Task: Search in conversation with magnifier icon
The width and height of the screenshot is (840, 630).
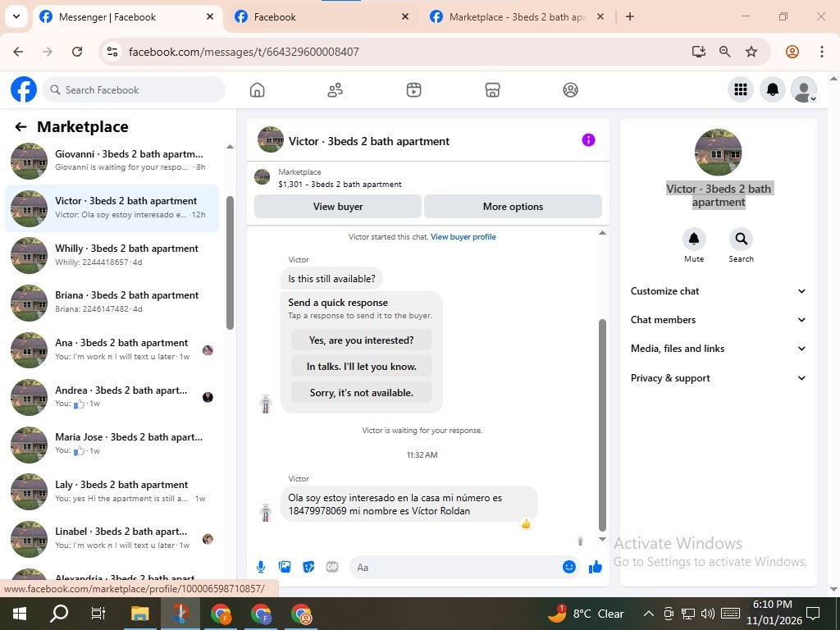Action: pos(741,239)
